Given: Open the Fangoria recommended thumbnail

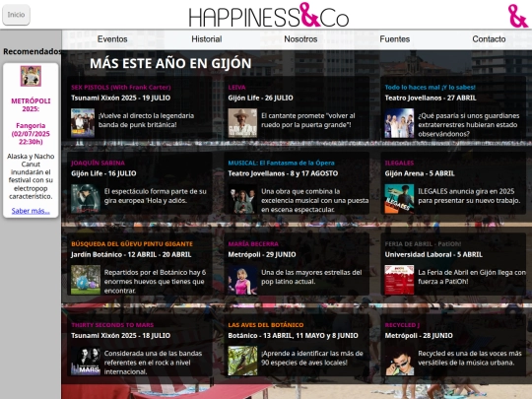Looking at the screenshot, I should (31, 76).
